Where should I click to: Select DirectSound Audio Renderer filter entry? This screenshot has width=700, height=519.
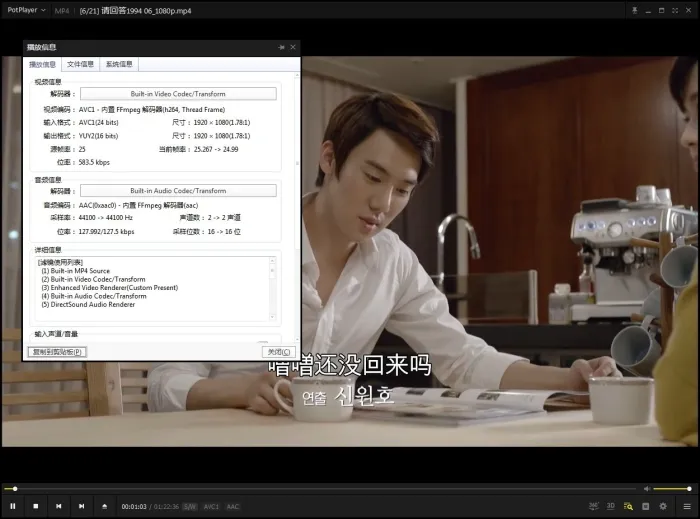(x=88, y=304)
